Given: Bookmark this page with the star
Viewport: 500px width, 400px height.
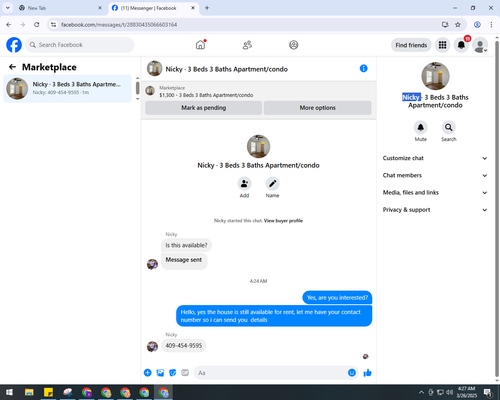Looking at the screenshot, I should click(x=458, y=25).
